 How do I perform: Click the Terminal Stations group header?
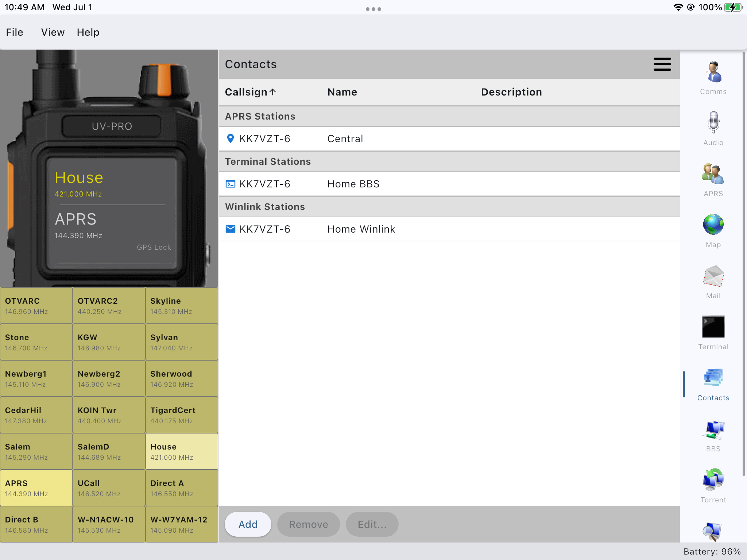point(449,162)
